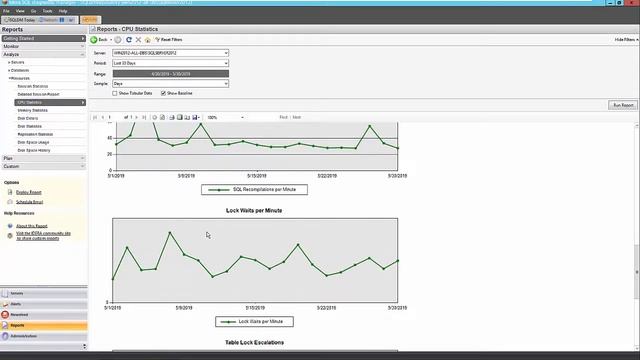Click the Servers navigation icon at bottom
Screen dimensions: 640x360
[5, 293]
